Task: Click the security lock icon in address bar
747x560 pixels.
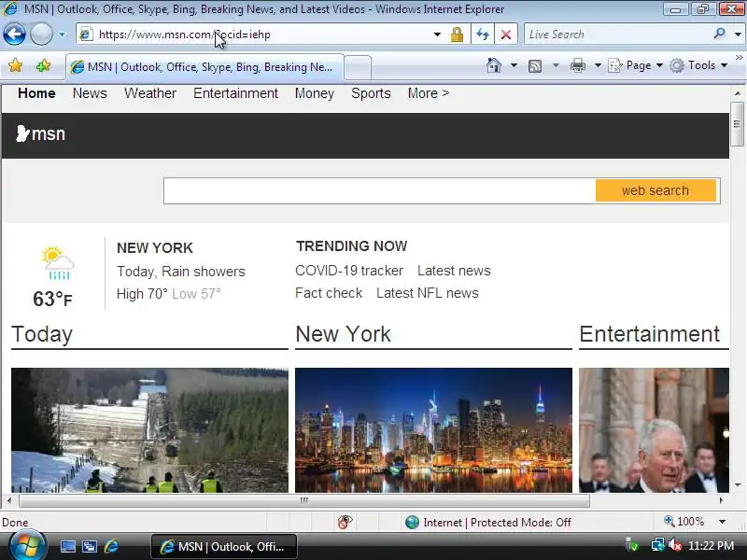Action: [x=457, y=35]
